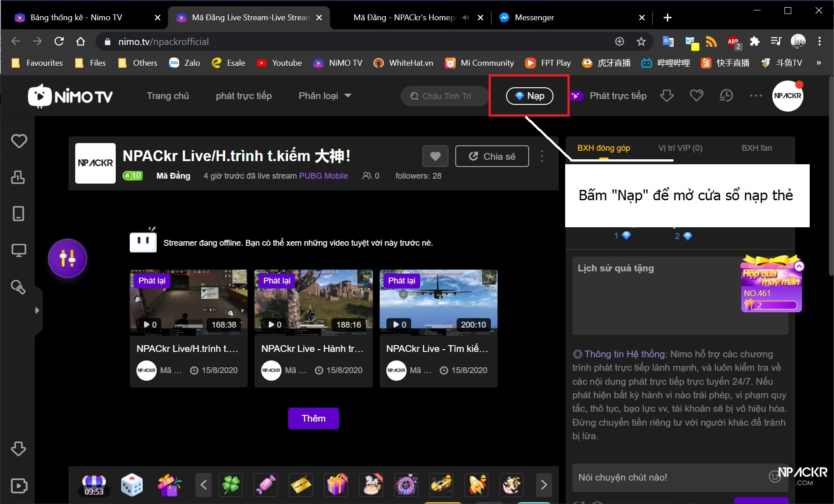Image resolution: width=834 pixels, height=504 pixels.
Task: Open the NPACKR profile avatar
Action: click(788, 96)
